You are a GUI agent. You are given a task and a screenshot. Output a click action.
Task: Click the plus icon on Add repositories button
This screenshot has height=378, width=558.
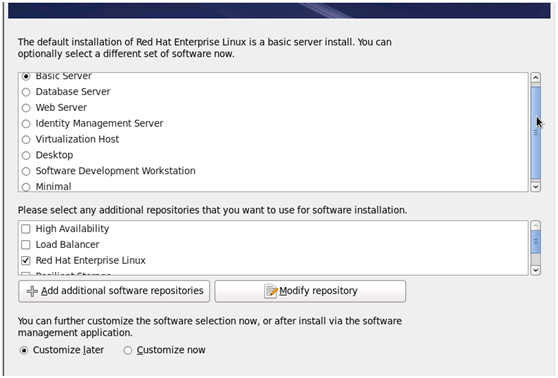point(32,291)
